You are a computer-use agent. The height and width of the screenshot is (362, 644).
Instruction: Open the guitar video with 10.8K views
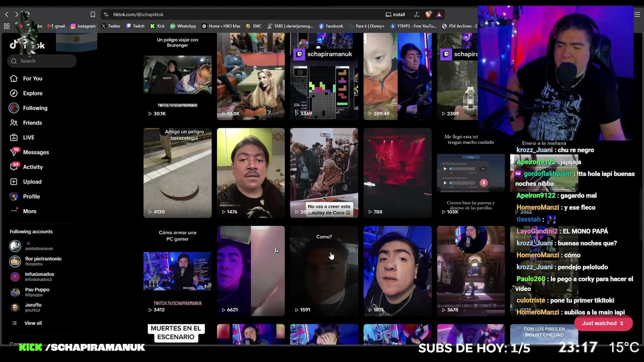(251, 76)
